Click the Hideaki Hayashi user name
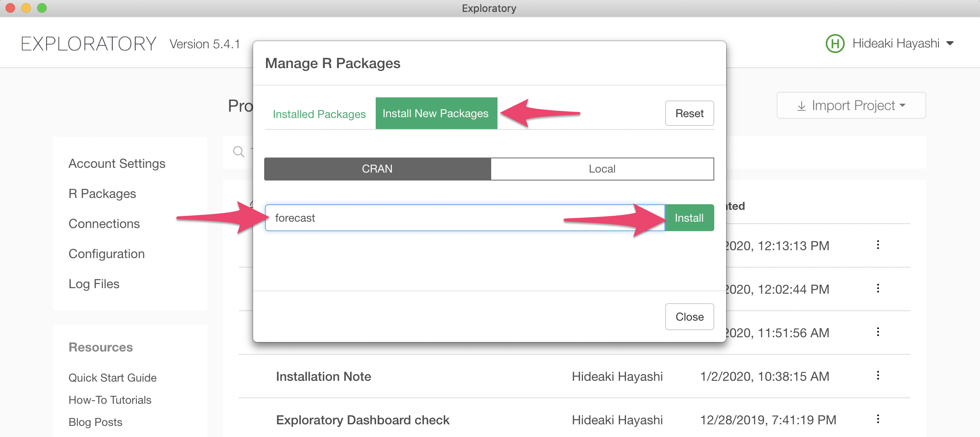 click(x=896, y=43)
